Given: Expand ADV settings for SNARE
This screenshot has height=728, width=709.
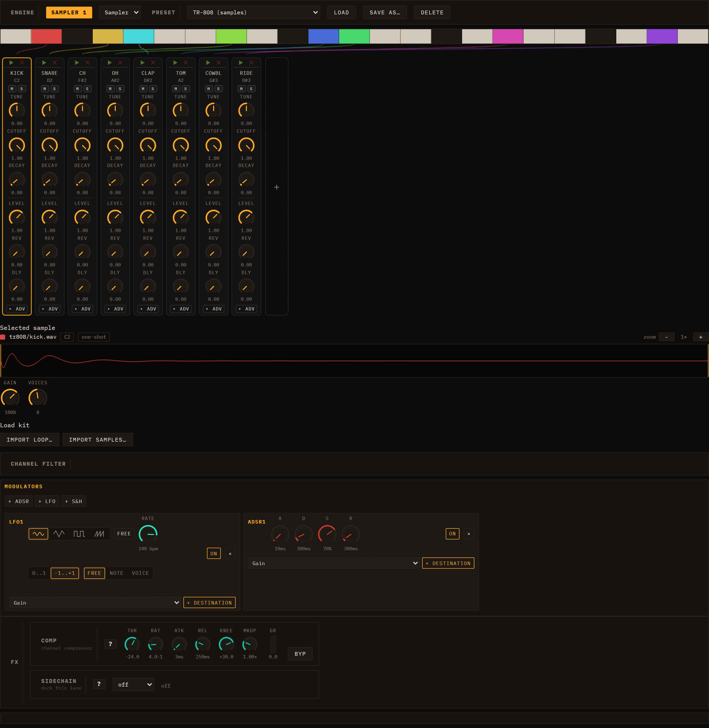Looking at the screenshot, I should click(49, 309).
